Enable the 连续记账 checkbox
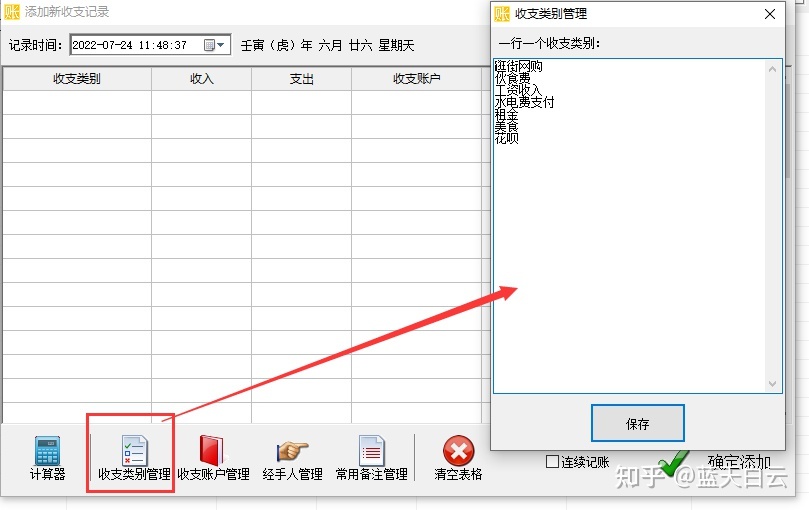Viewport: 809px width, 510px height. [x=552, y=461]
